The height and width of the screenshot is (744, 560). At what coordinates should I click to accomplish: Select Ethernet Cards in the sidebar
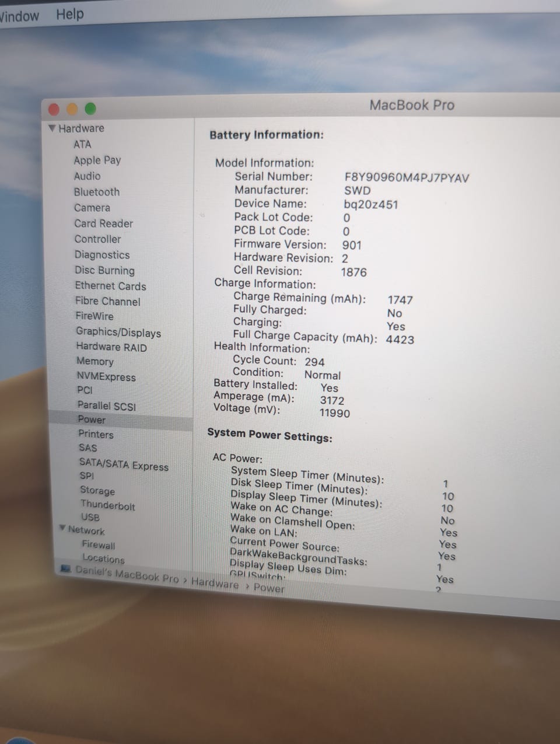110,286
